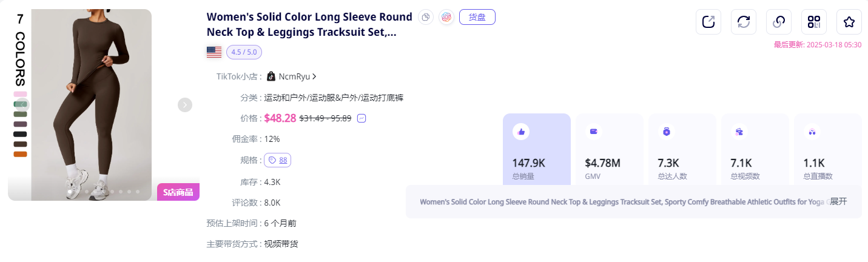Screen dimensions: 868x262
Task: Favorite product with star icon
Action: (x=849, y=22)
